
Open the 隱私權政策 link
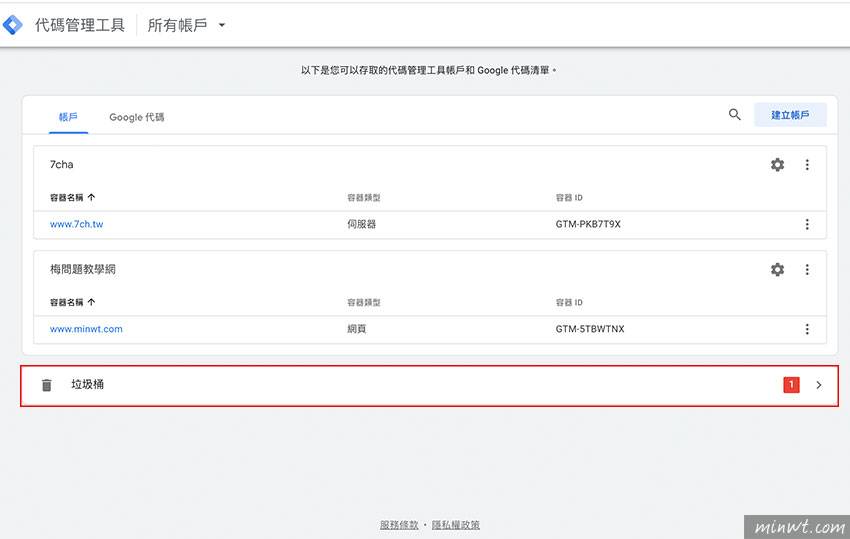click(455, 524)
